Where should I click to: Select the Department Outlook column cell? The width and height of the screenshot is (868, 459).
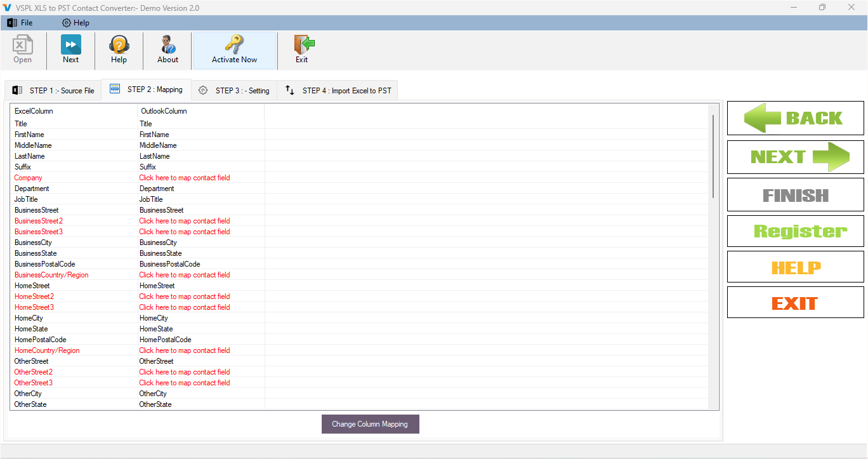pos(157,189)
